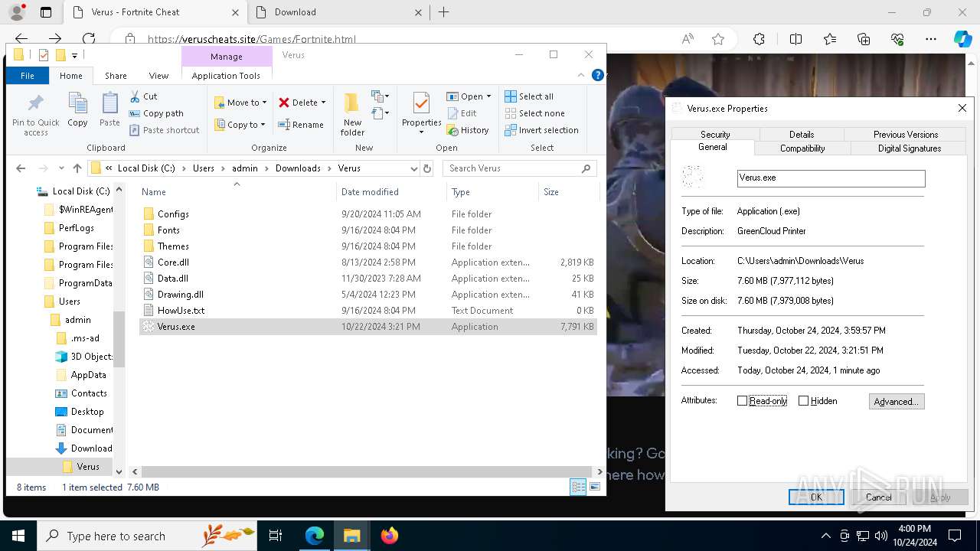
Task: Open recent locations dropdown arrow
Action: point(63,168)
